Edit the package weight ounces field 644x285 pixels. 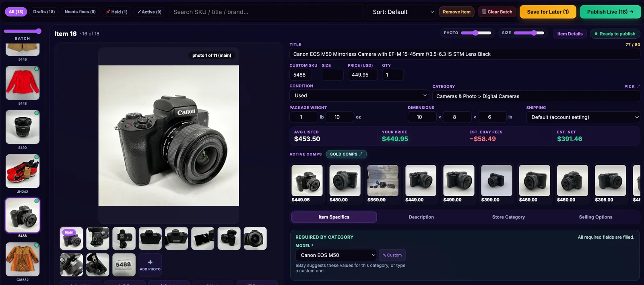tap(339, 117)
